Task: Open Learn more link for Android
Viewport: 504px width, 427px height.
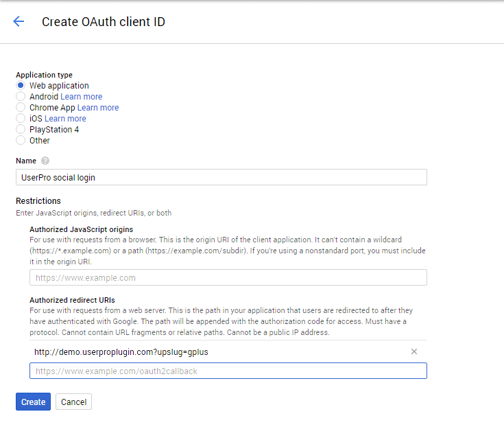Action: [82, 97]
